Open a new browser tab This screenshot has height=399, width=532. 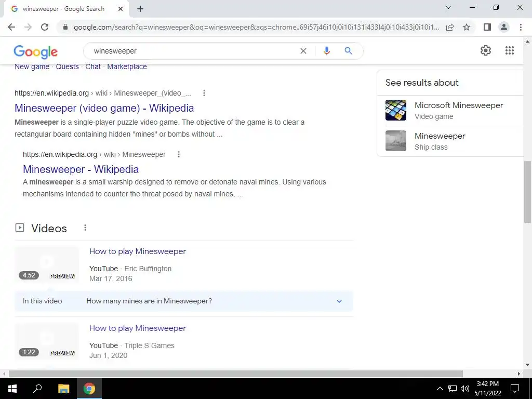[140, 9]
